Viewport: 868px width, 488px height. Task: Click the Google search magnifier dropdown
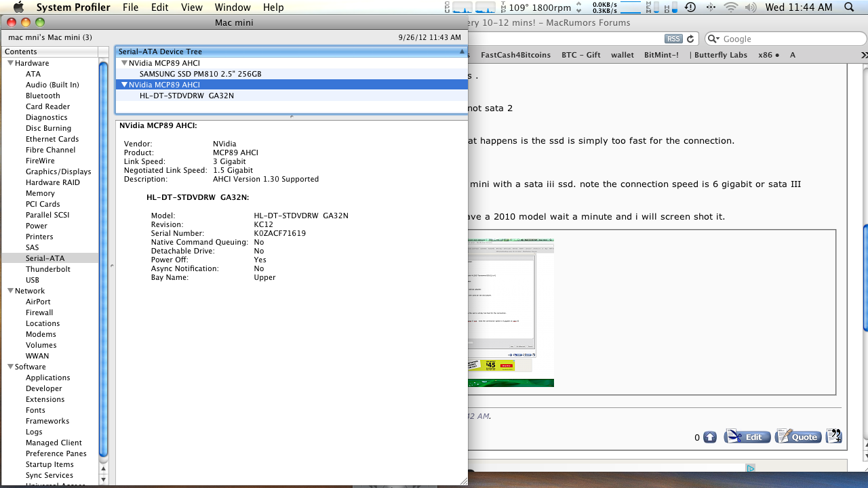coord(714,39)
